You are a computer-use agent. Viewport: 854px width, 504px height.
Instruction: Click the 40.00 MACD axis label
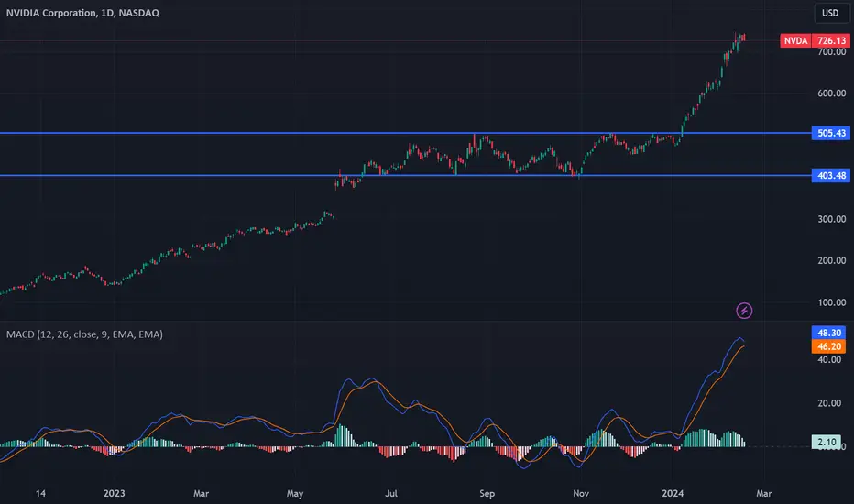pyautogui.click(x=829, y=359)
